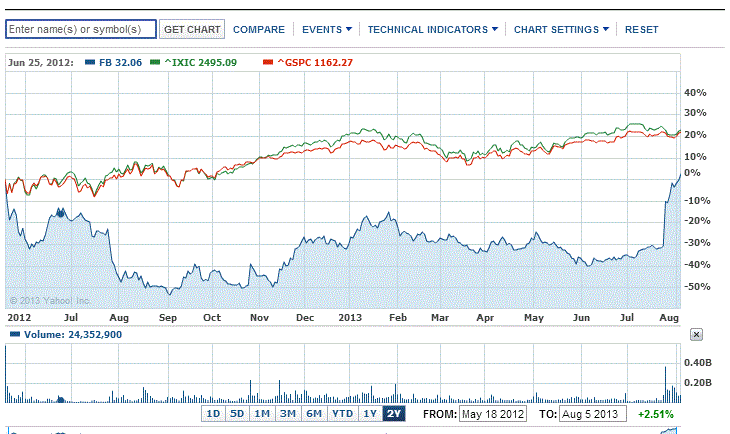
Task: Click the ^IXIC 2495.09 legend label
Action: coord(201,62)
